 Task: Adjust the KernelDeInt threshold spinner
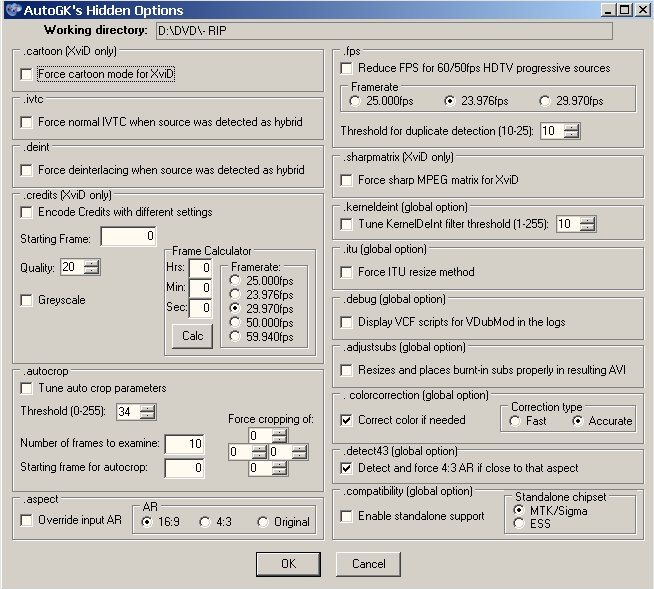click(588, 224)
